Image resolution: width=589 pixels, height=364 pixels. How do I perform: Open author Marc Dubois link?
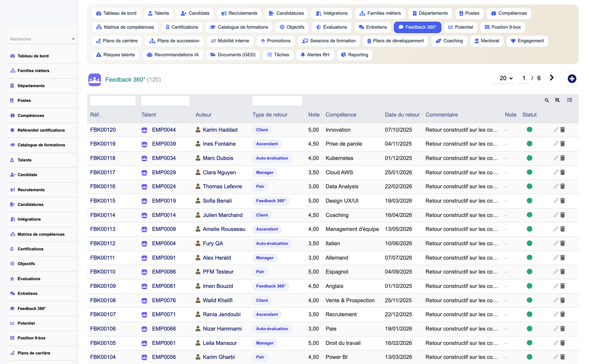(x=218, y=158)
